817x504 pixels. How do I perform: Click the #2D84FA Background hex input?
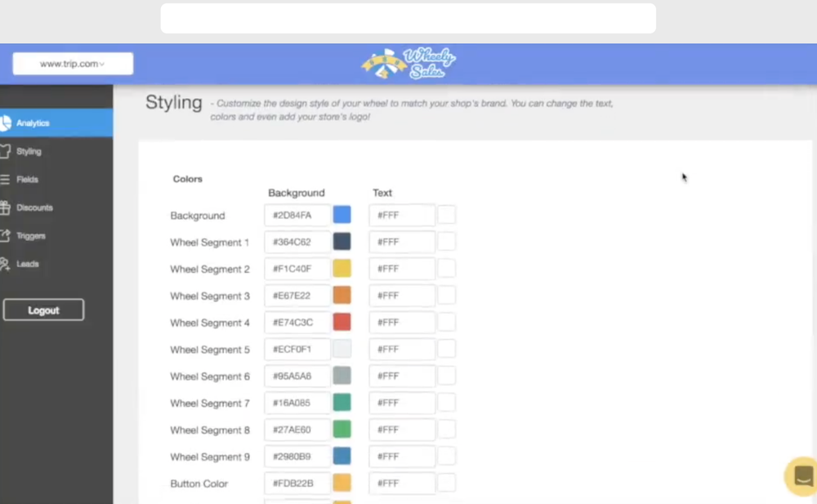click(x=296, y=214)
